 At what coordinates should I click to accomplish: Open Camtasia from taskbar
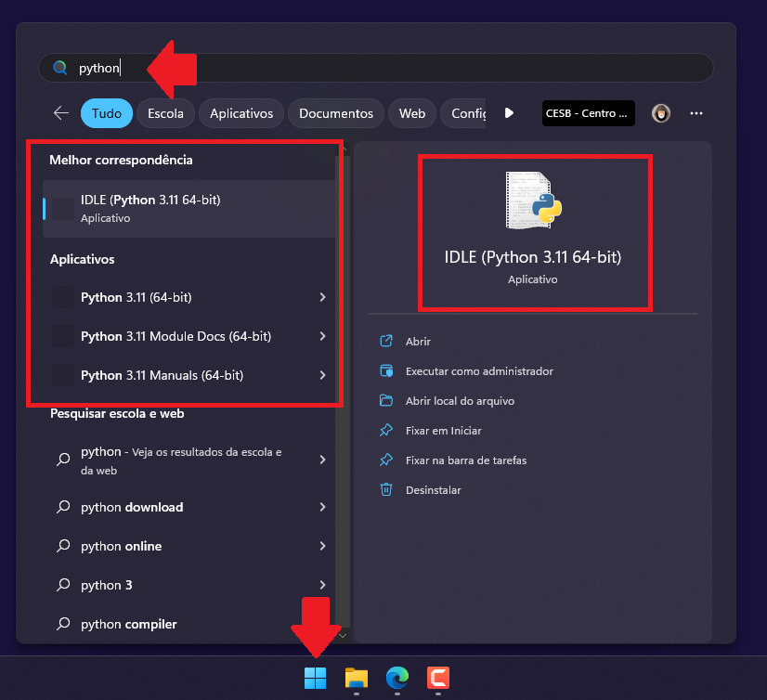(437, 678)
